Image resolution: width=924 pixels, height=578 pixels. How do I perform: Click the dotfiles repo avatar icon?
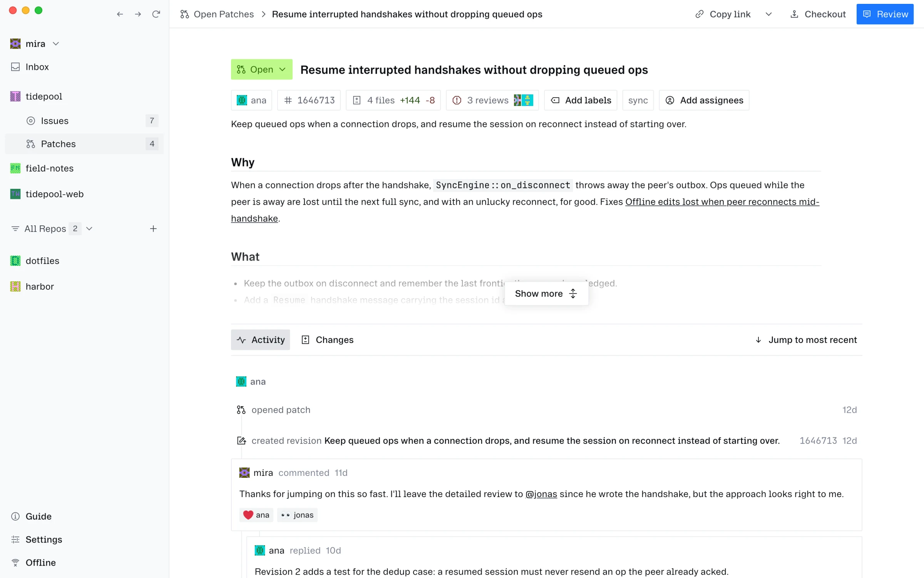15,261
